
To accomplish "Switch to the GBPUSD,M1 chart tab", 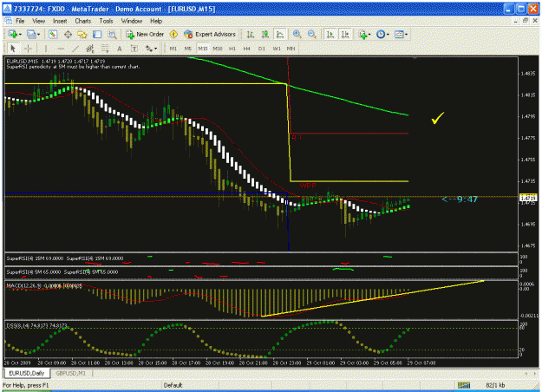I will [70, 373].
